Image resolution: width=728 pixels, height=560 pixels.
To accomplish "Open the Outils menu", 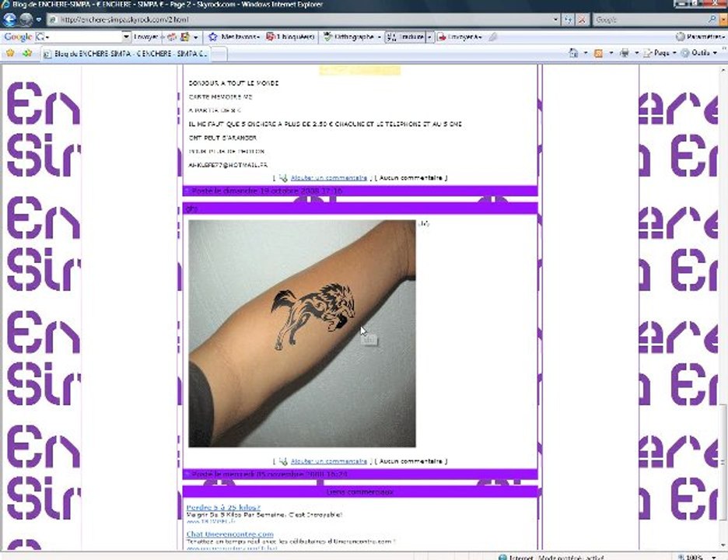I will click(x=698, y=53).
